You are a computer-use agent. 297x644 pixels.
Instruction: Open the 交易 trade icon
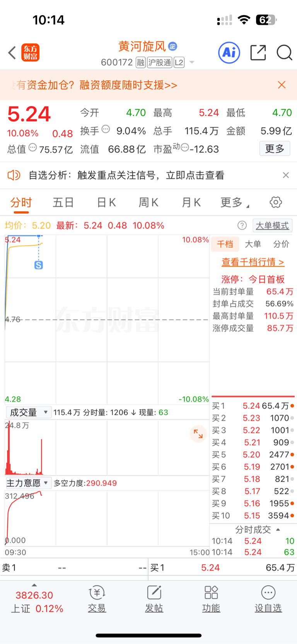97,599
